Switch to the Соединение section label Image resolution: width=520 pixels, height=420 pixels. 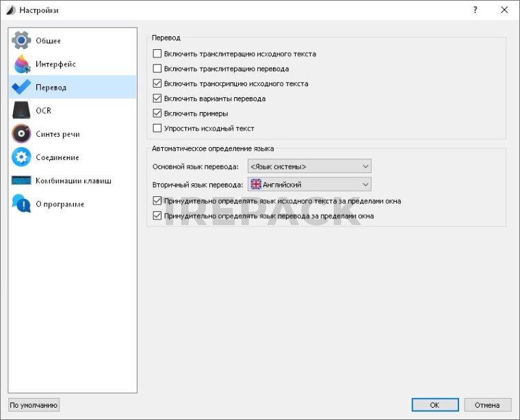[x=57, y=157]
